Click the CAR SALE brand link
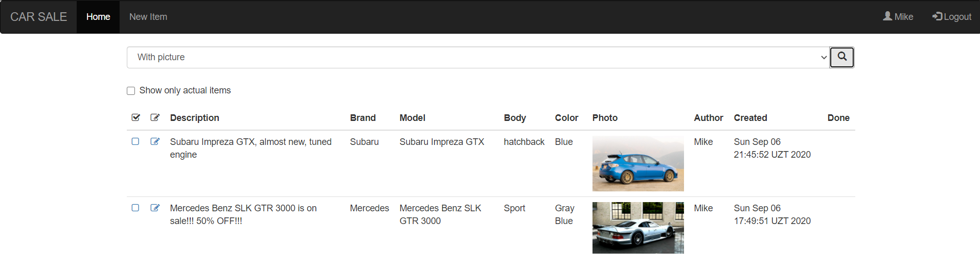Viewport: 980px width, 272px height. (38, 17)
